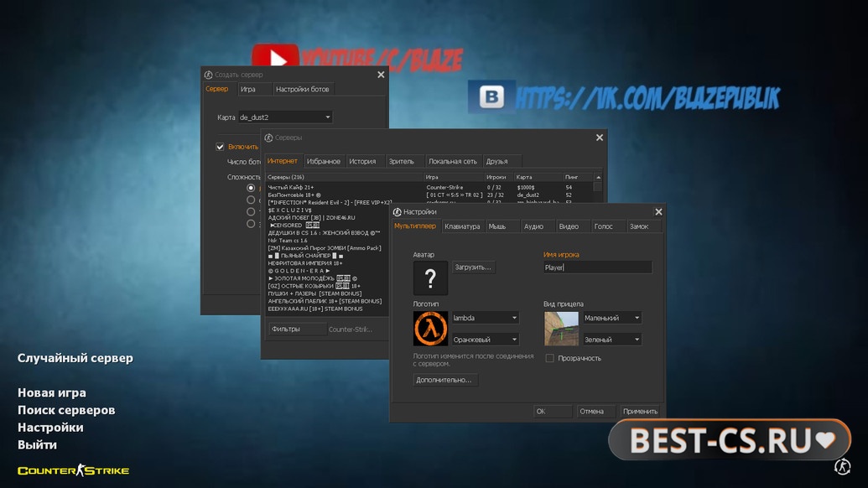Click the Дополнительно... button
This screenshot has height=488, width=868.
pyautogui.click(x=444, y=380)
